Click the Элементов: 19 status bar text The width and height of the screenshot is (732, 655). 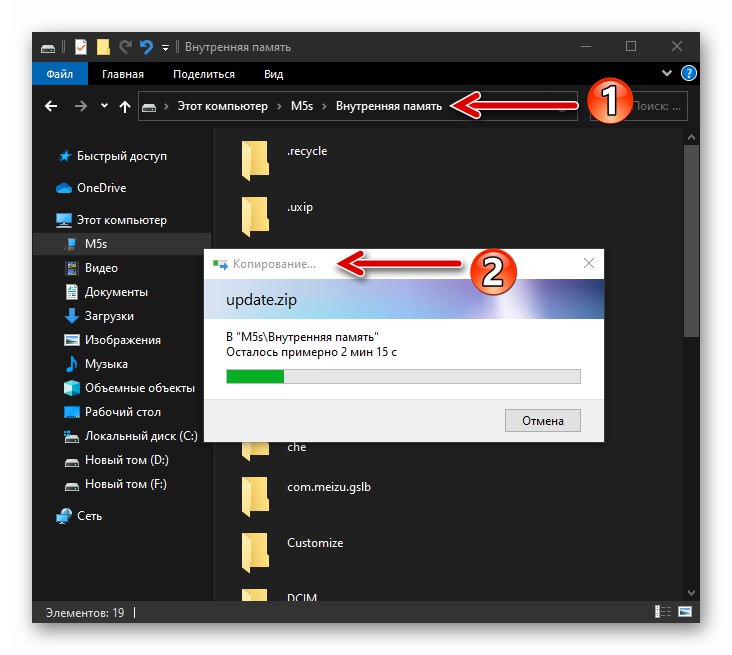click(x=85, y=613)
